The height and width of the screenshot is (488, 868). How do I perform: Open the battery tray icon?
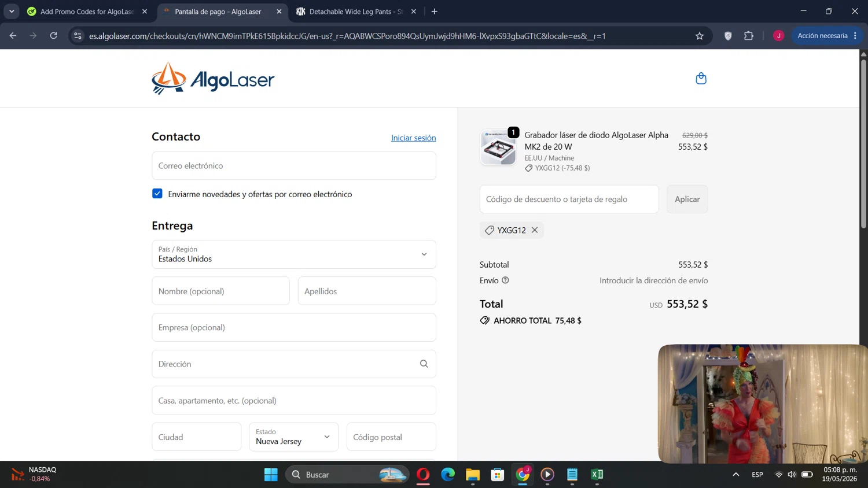(x=807, y=475)
